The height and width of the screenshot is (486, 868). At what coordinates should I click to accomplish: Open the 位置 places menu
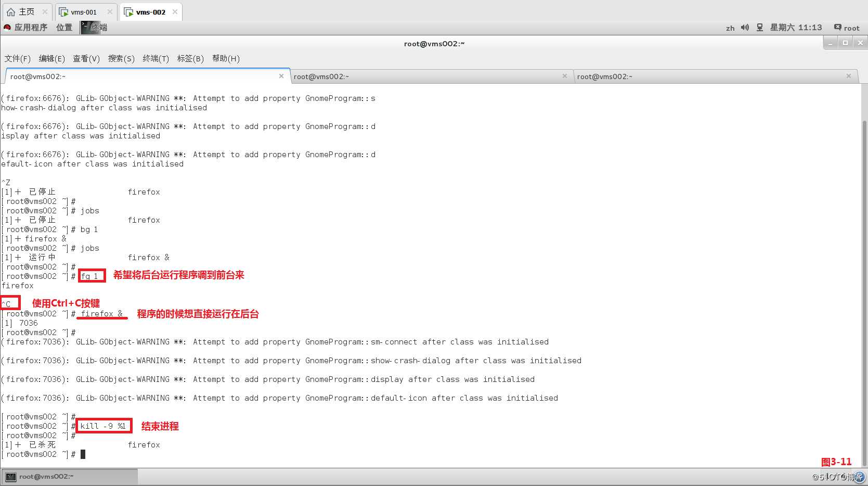[x=64, y=28]
